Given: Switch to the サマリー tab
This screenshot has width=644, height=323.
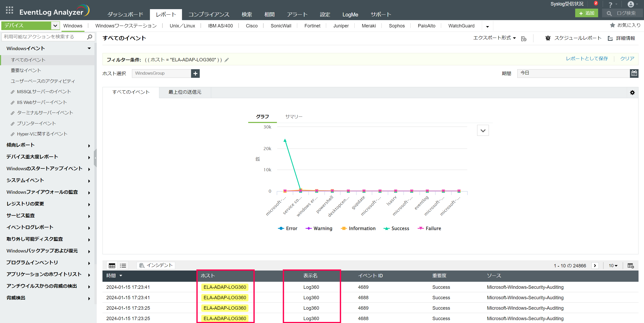Looking at the screenshot, I should 294,116.
